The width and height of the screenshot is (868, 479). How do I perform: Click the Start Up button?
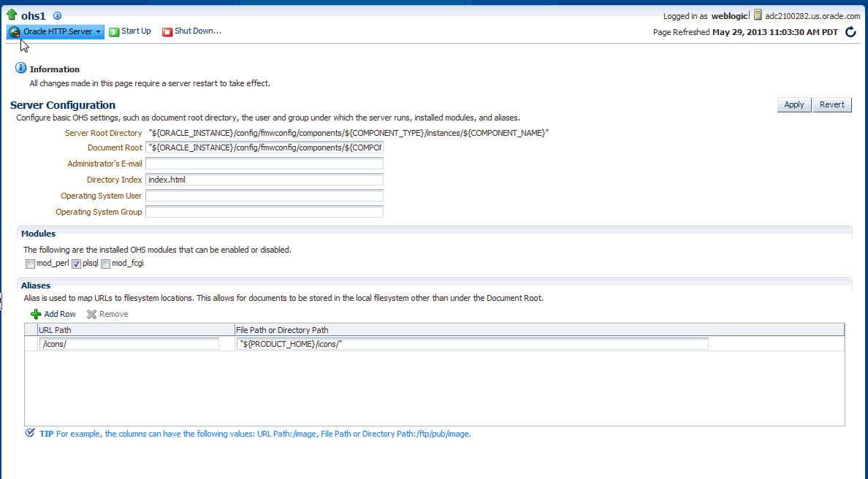coord(130,31)
